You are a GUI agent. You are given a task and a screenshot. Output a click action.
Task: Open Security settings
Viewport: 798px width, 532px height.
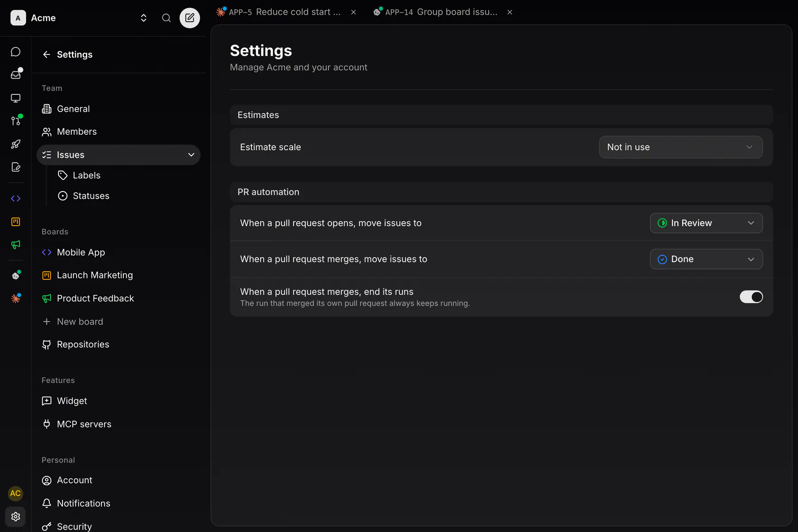[118, 526]
